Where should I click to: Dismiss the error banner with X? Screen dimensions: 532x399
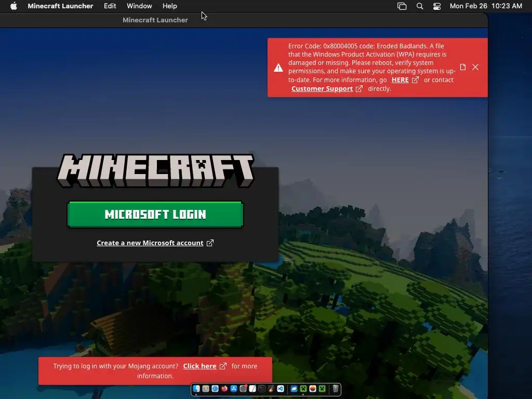(475, 67)
